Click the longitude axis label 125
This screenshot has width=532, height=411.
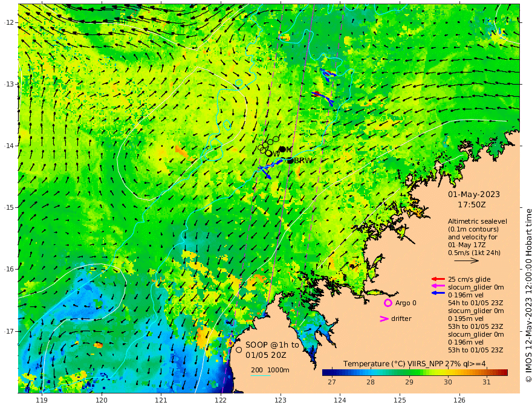[400, 400]
